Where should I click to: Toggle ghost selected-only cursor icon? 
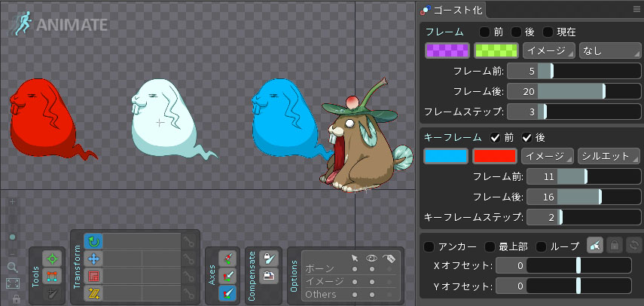click(x=595, y=246)
